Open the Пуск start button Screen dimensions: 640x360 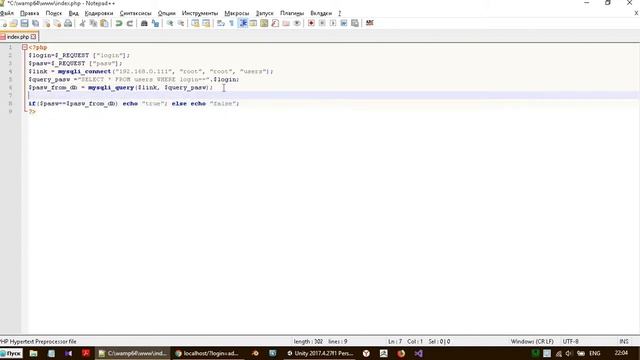pos(11,353)
